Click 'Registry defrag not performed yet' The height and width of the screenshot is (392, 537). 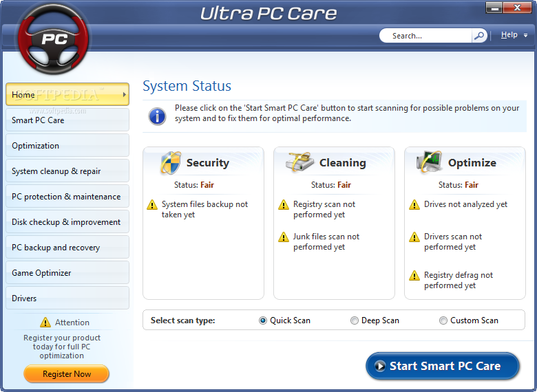click(x=459, y=280)
